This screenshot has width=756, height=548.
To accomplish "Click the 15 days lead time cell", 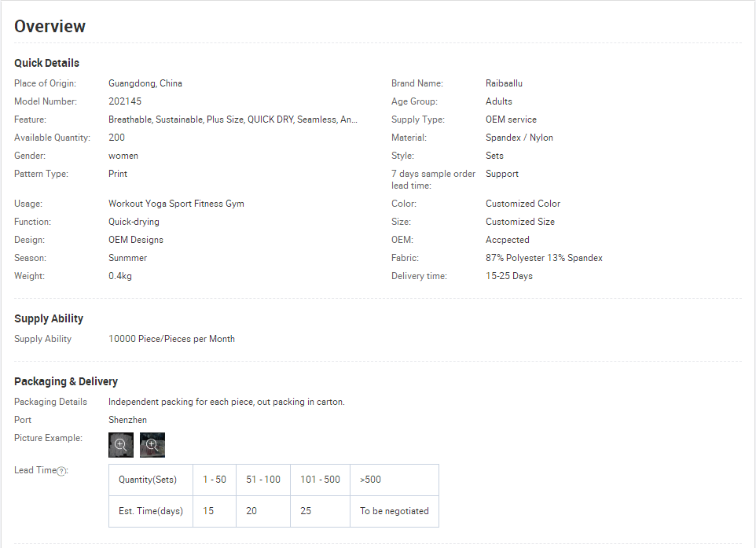I will [x=215, y=511].
